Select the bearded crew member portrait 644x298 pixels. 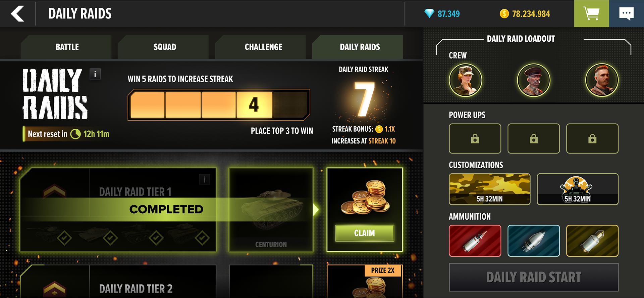click(602, 80)
